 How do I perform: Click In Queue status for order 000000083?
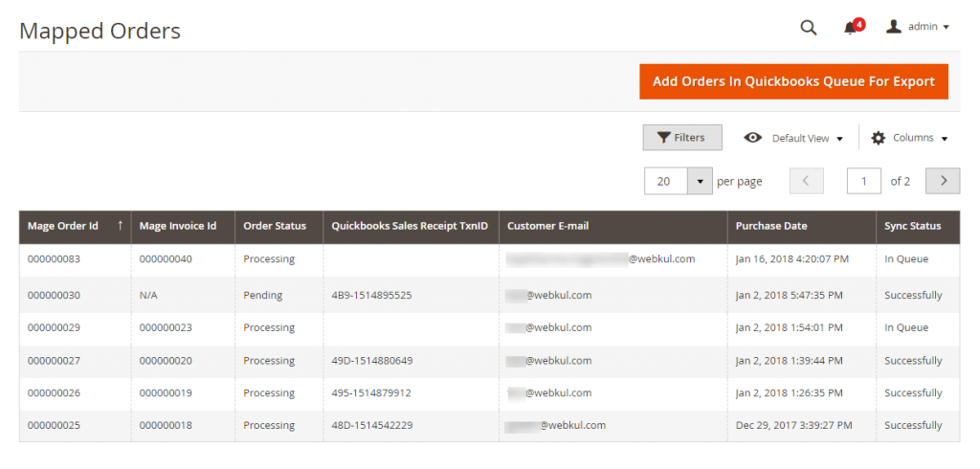(x=906, y=259)
